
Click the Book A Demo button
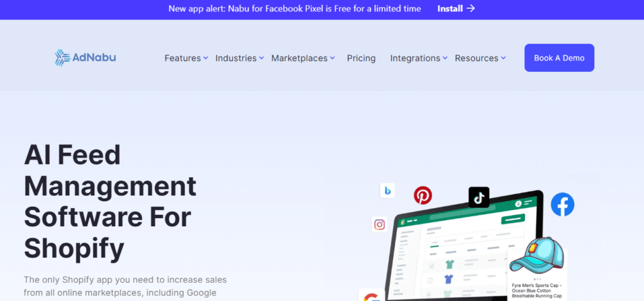pyautogui.click(x=559, y=58)
